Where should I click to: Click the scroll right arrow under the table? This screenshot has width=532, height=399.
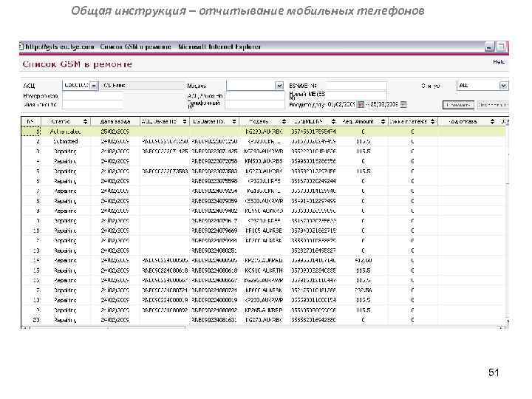[501, 328]
